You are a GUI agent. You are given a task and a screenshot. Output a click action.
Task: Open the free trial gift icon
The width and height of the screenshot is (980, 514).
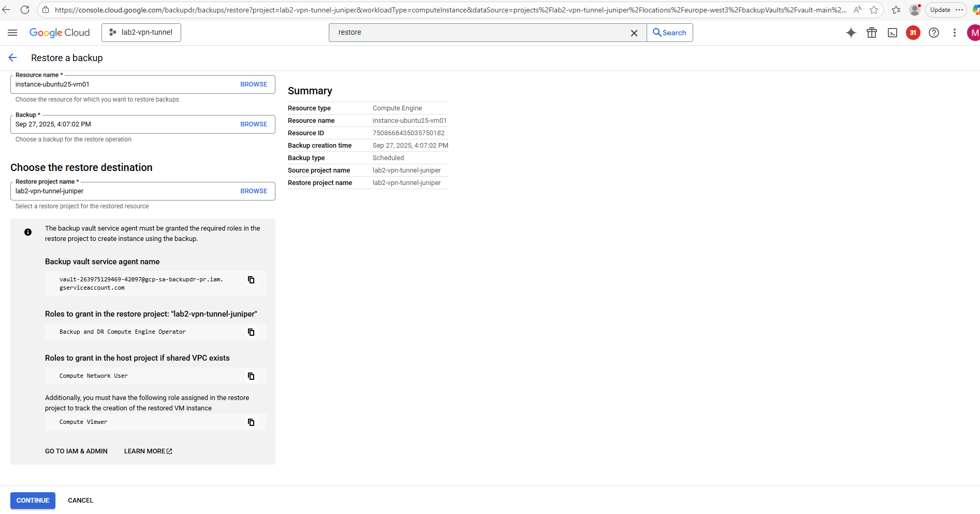[872, 33]
